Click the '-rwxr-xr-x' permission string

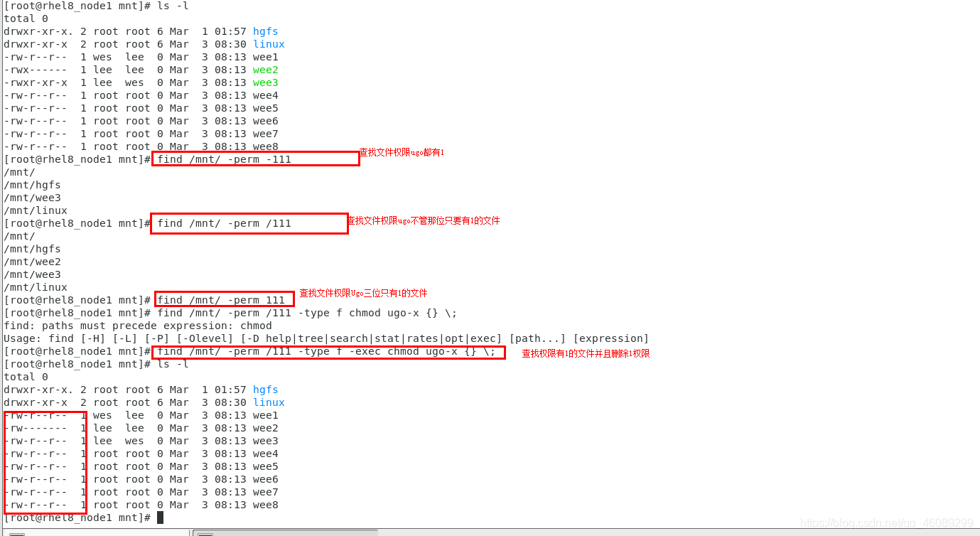pyautogui.click(x=36, y=82)
